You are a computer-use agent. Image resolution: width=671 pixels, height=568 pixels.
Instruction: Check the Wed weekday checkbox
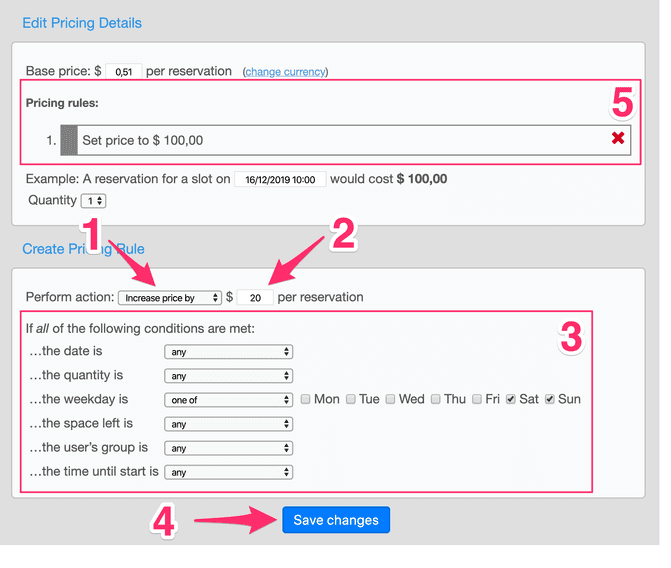390,399
